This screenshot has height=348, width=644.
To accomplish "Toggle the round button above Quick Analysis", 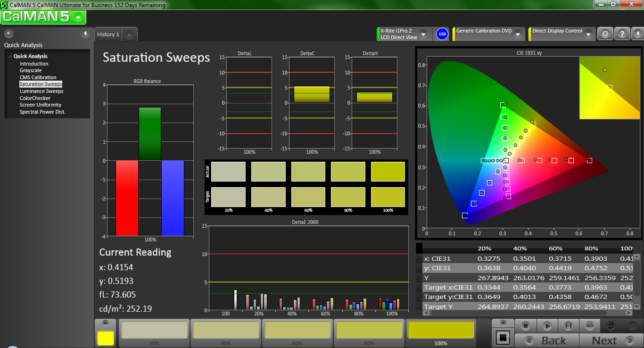I will [8, 33].
